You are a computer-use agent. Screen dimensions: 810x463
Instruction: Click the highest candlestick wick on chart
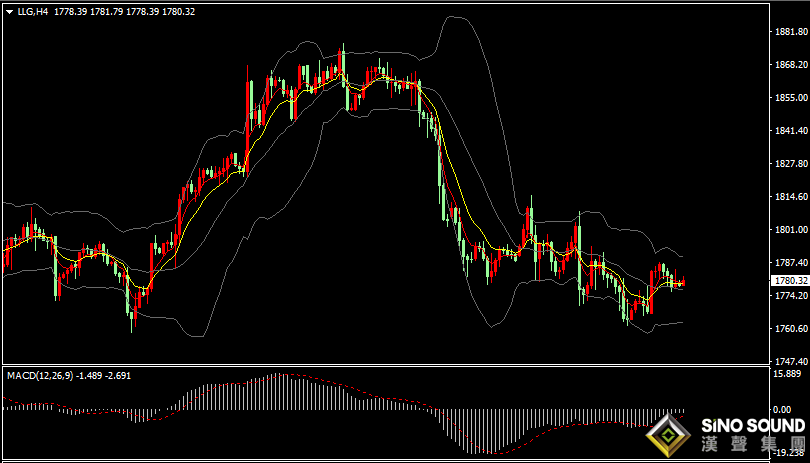[342, 46]
